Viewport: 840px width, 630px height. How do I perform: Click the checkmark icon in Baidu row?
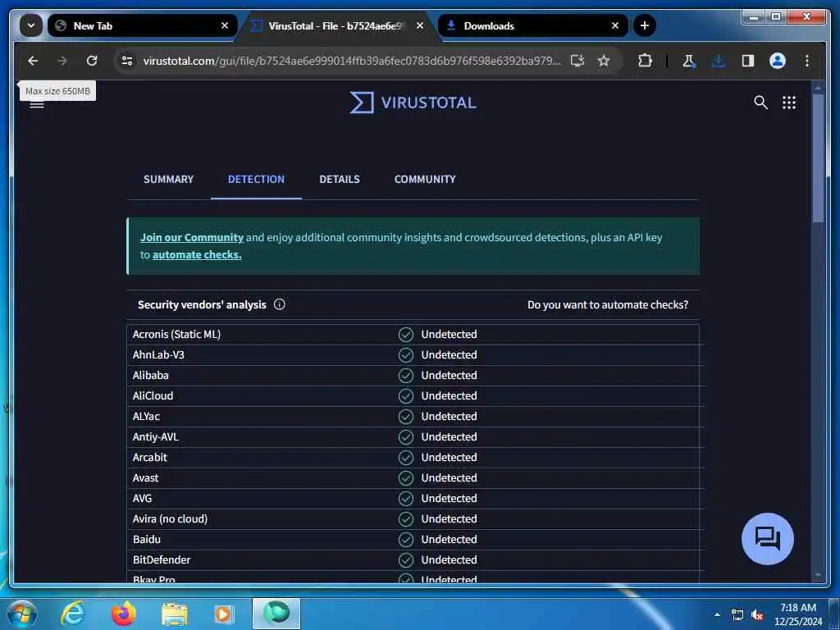[405, 540]
